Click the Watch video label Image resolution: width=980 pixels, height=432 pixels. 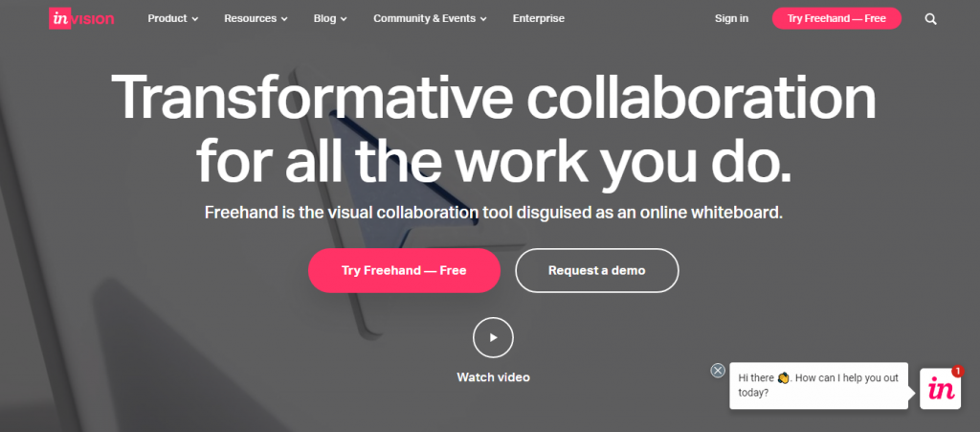tap(493, 377)
